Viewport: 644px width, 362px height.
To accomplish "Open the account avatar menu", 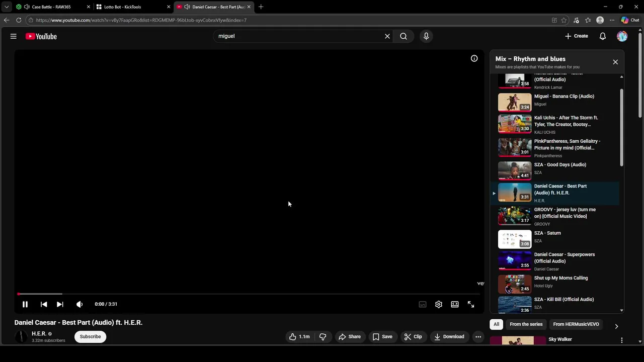I will [x=622, y=36].
